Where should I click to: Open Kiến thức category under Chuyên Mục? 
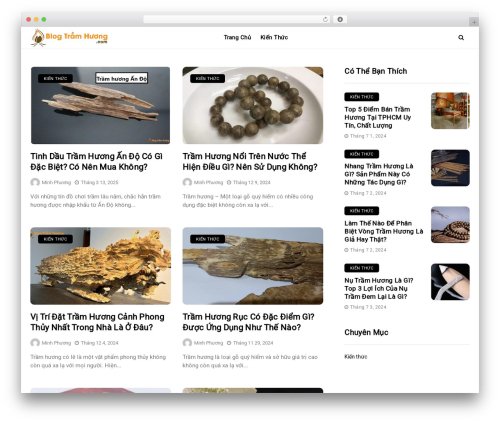click(x=356, y=357)
